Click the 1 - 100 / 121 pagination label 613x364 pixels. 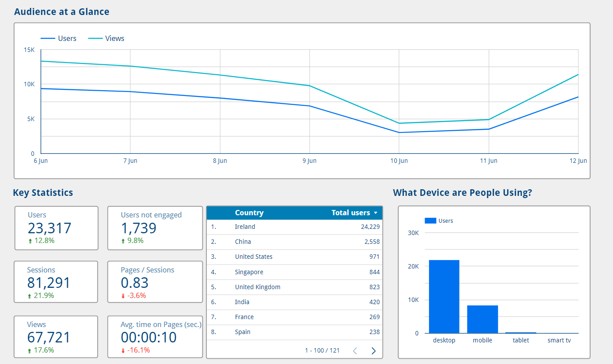tap(322, 350)
